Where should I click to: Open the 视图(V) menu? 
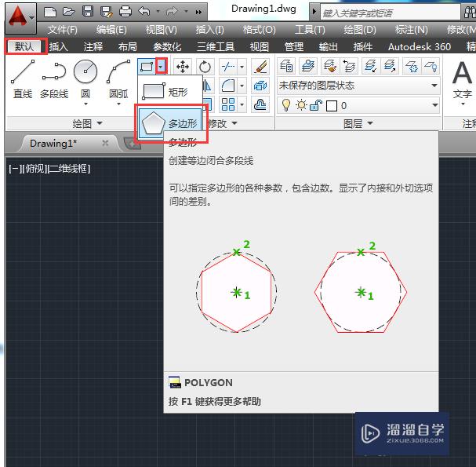point(162,30)
